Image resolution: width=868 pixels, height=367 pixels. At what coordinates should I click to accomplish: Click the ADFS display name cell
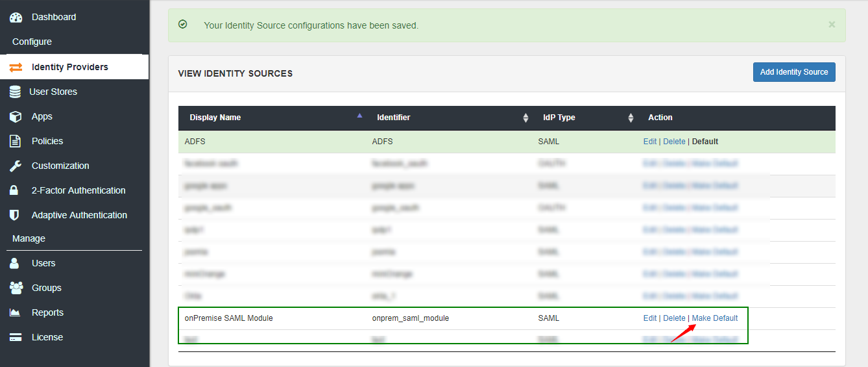(195, 142)
